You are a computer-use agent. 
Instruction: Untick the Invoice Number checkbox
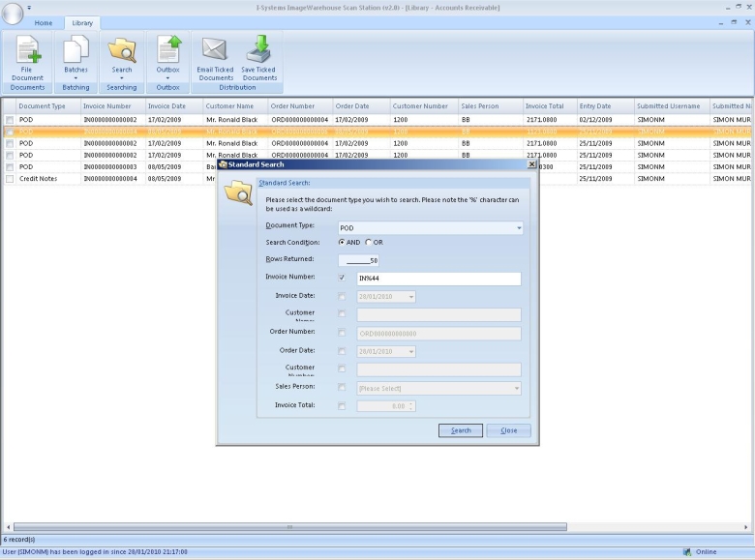click(x=342, y=278)
